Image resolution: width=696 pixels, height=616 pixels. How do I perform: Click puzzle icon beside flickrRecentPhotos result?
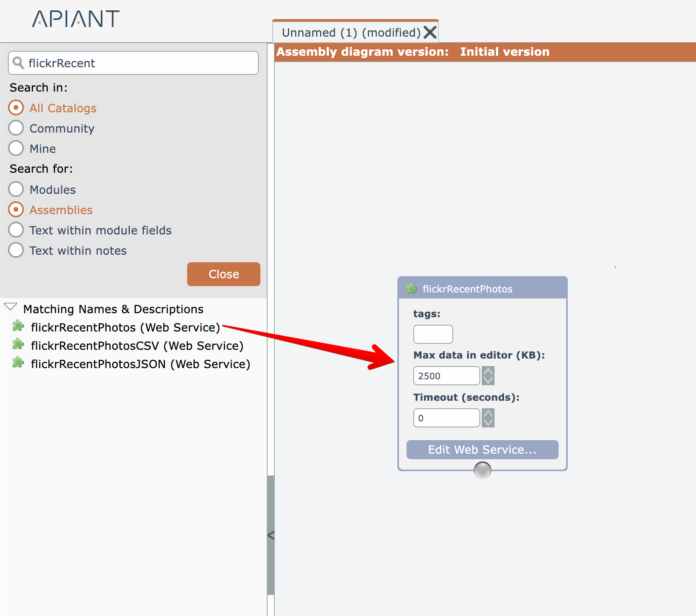tap(18, 326)
